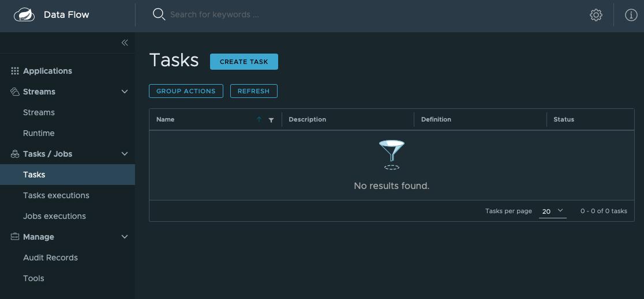Viewport: 644px width, 299px height.
Task: Toggle Name column sort arrow
Action: (x=259, y=119)
